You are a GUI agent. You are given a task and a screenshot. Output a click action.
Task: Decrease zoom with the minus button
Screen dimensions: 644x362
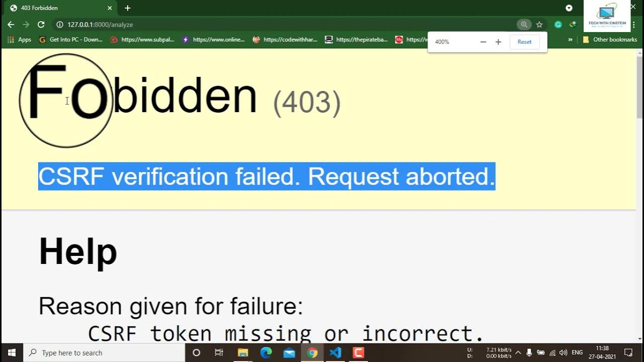[x=483, y=42]
